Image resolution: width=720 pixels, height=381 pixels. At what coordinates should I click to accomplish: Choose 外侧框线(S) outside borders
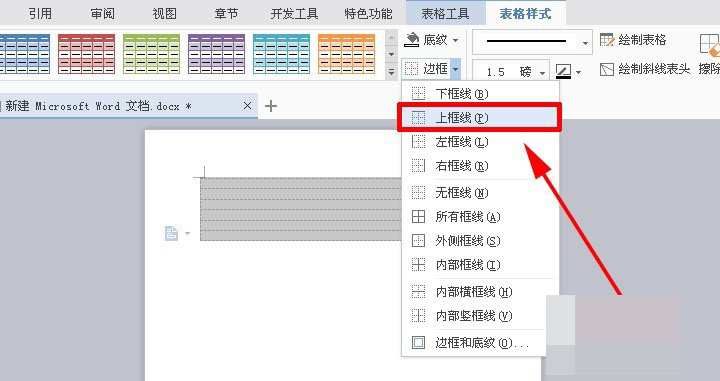point(480,241)
